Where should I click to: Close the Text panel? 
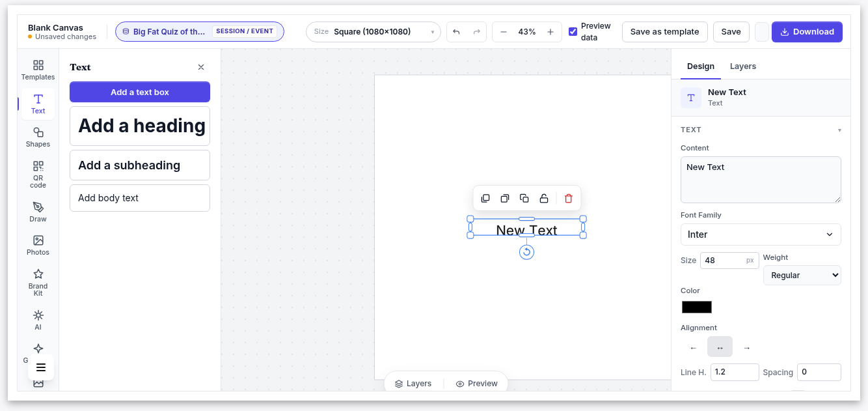click(x=201, y=67)
